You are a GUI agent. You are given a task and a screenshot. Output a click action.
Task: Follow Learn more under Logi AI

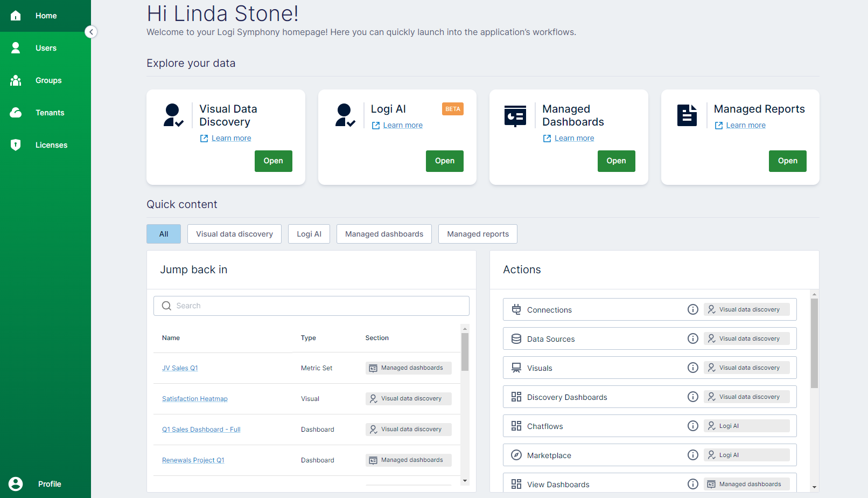pyautogui.click(x=403, y=126)
